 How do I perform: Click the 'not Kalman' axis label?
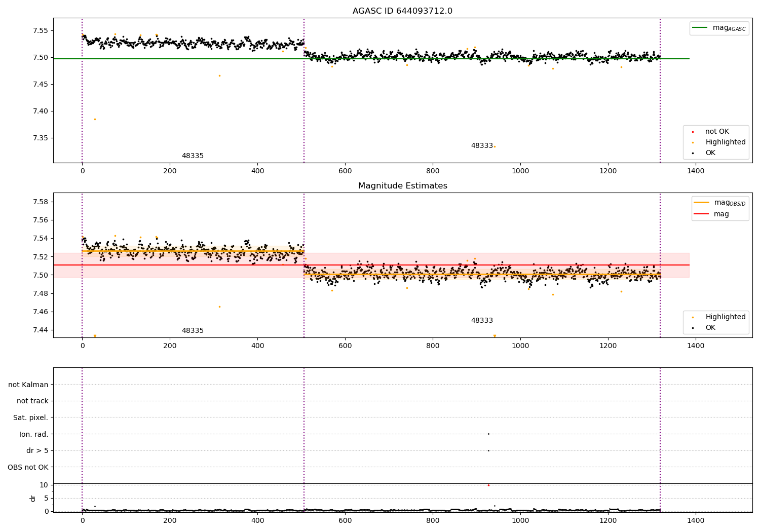point(28,385)
